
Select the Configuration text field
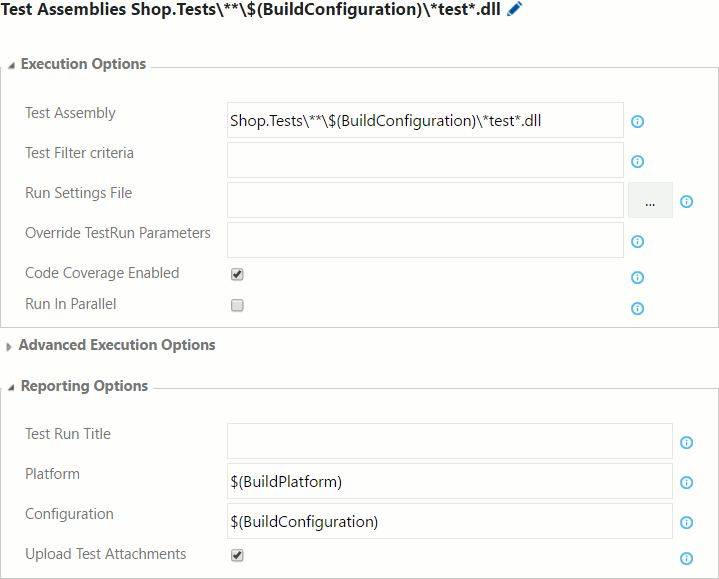450,521
